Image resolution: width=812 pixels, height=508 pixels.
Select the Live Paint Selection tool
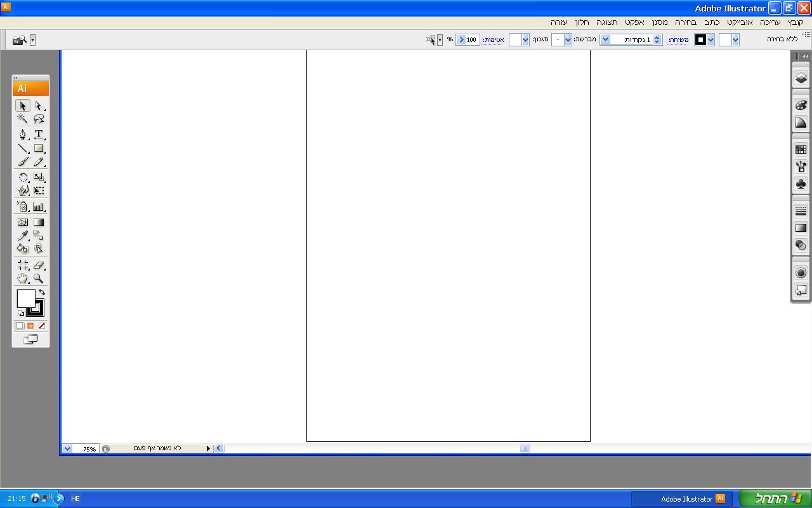39,249
